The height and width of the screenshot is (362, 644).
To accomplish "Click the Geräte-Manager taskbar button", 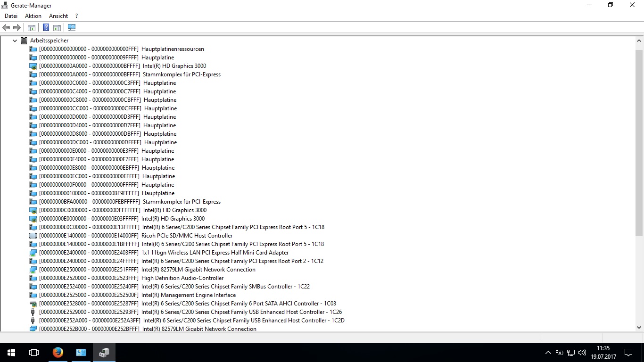I will click(104, 353).
